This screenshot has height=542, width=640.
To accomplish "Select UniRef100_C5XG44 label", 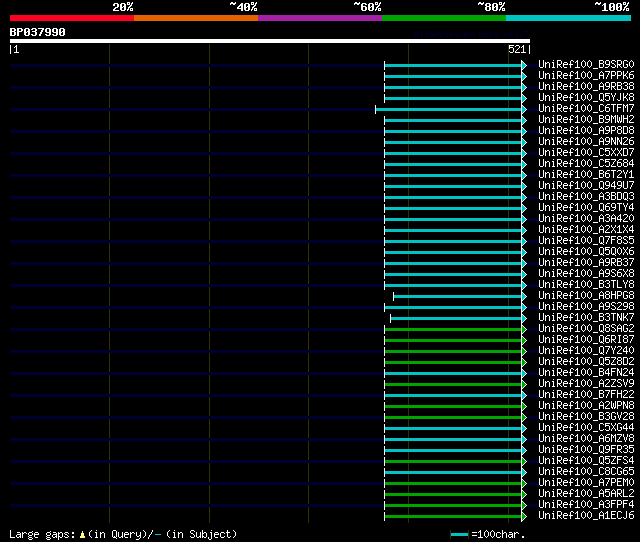I will coord(586,428).
